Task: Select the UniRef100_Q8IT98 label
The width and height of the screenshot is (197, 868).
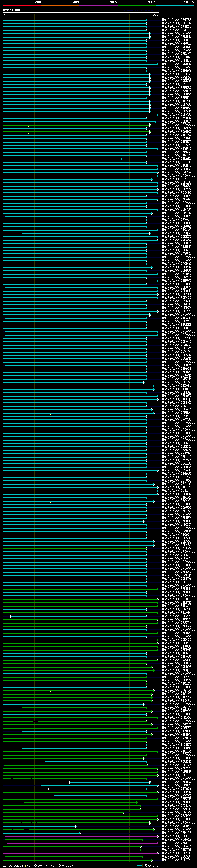Action: tap(177, 162)
